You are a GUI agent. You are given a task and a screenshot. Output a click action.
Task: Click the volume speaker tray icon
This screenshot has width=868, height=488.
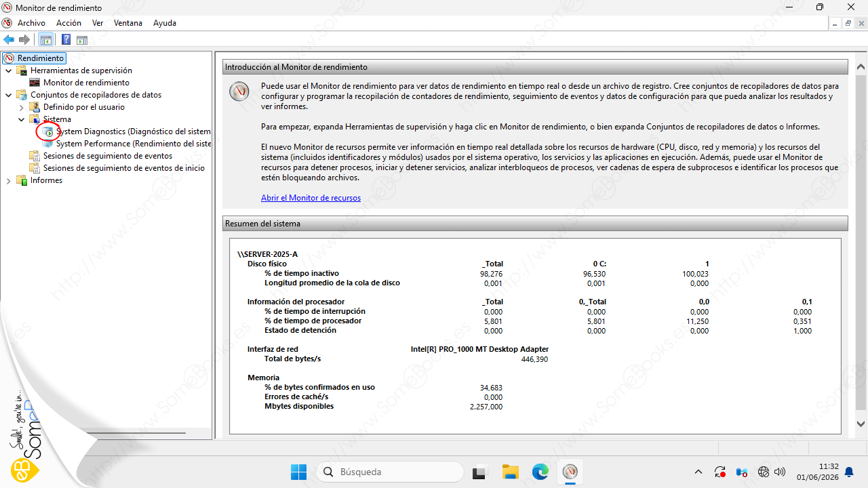coord(780,472)
